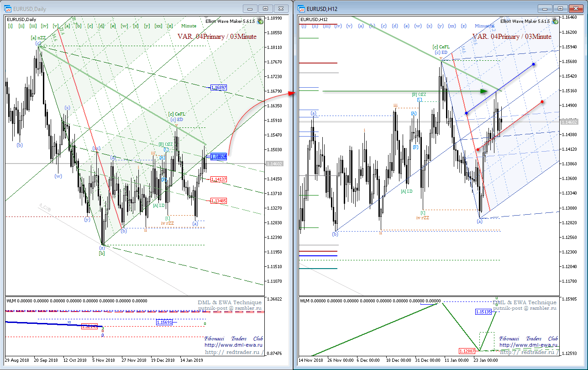Open the EURUSD,H12 window system icon

click(301, 8)
